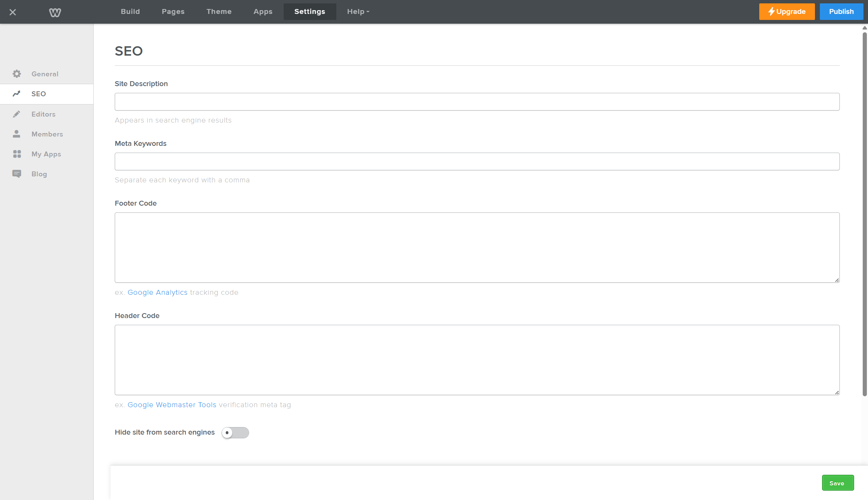
Task: Open the Pages section
Action: coord(173,12)
